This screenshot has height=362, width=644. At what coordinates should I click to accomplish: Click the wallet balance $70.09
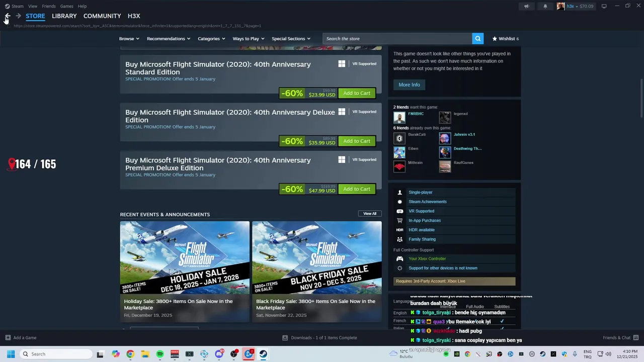point(587,6)
